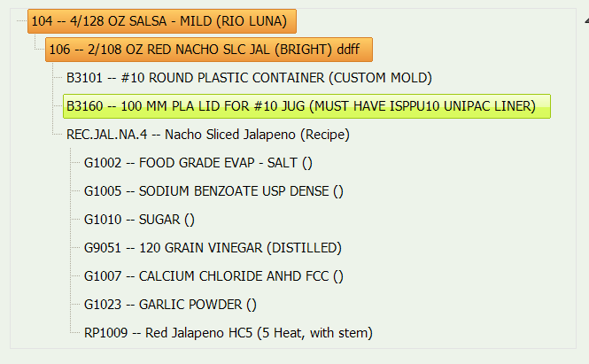Image resolution: width=589 pixels, height=364 pixels.
Task: Select B3101 round plastic container item
Action: coord(249,78)
